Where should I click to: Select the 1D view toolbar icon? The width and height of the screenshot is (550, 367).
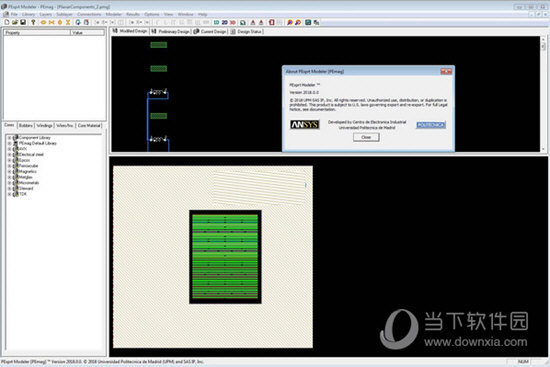(x=216, y=22)
